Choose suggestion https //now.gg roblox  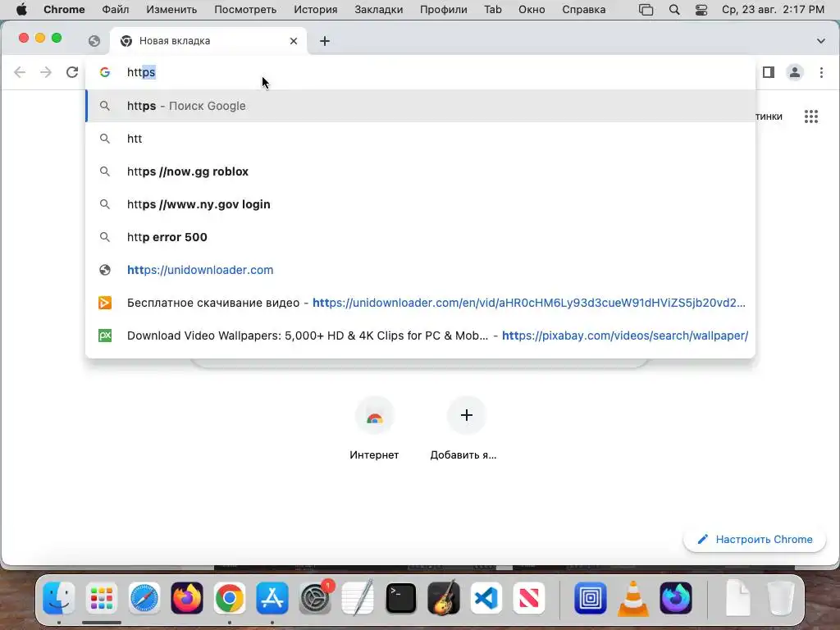click(x=421, y=171)
